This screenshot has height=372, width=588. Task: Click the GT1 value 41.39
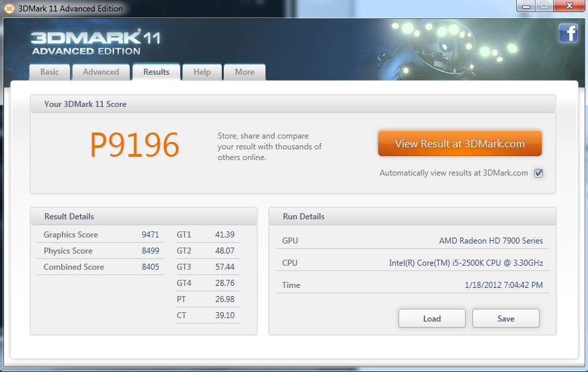pos(224,235)
